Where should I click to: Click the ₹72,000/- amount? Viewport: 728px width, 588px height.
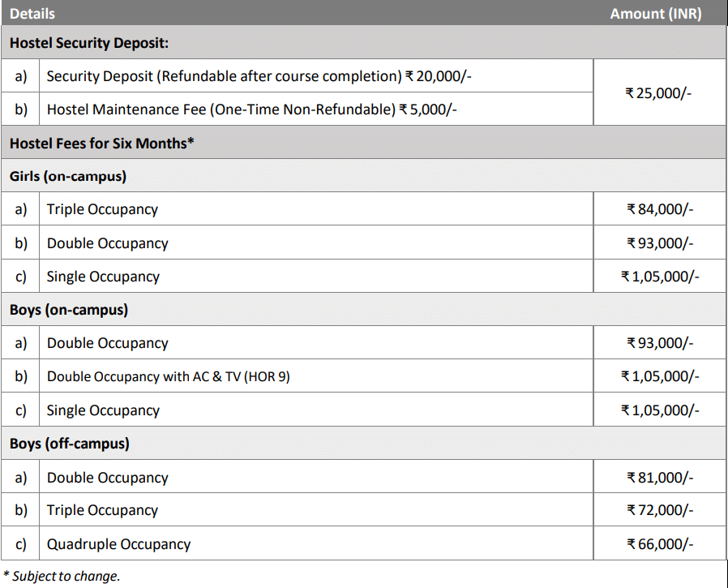[660, 510]
